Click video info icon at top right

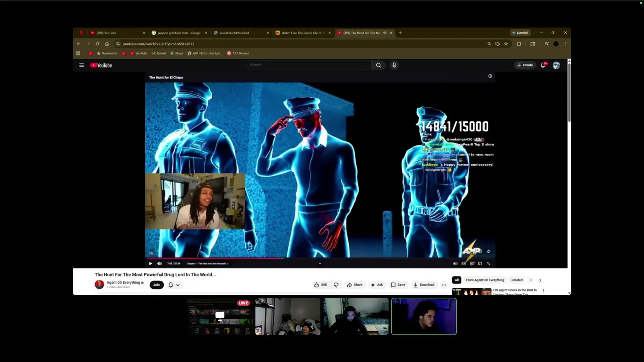[490, 76]
